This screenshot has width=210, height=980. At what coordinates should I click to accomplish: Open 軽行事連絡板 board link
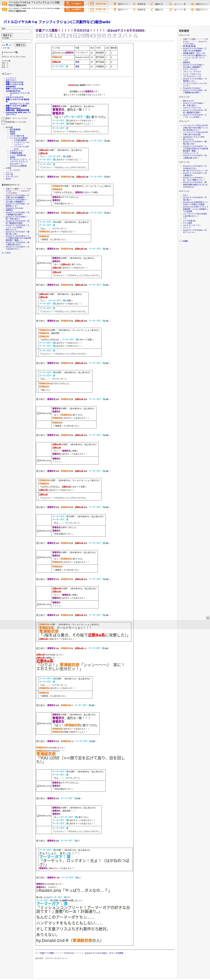[x=15, y=129]
